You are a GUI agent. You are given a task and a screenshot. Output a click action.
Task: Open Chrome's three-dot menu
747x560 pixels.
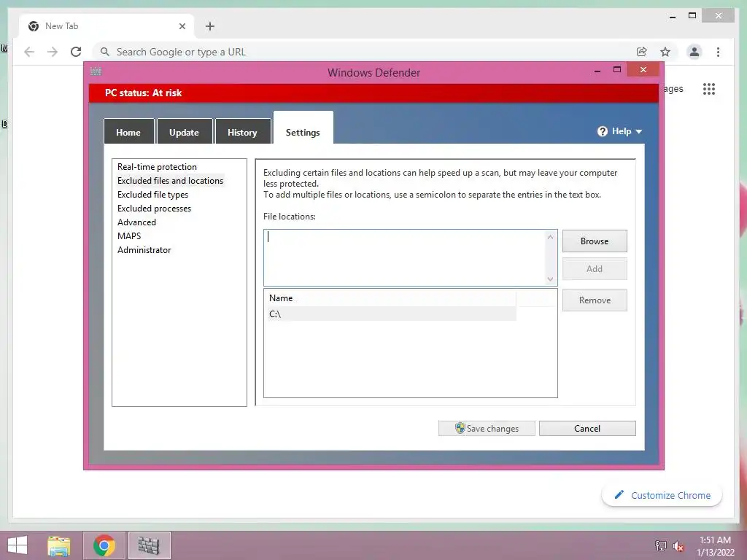click(718, 52)
